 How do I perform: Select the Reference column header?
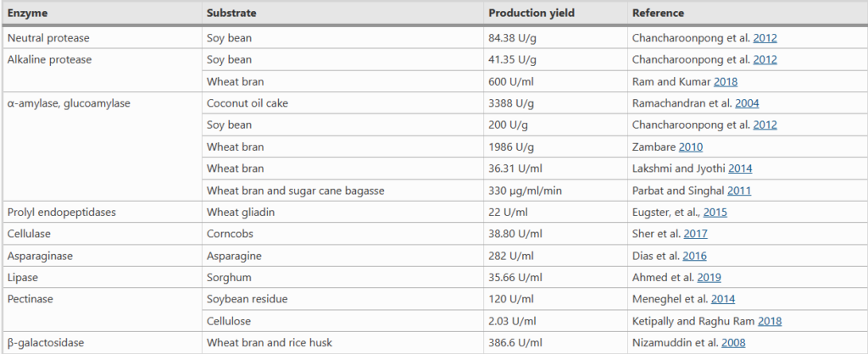659,14
